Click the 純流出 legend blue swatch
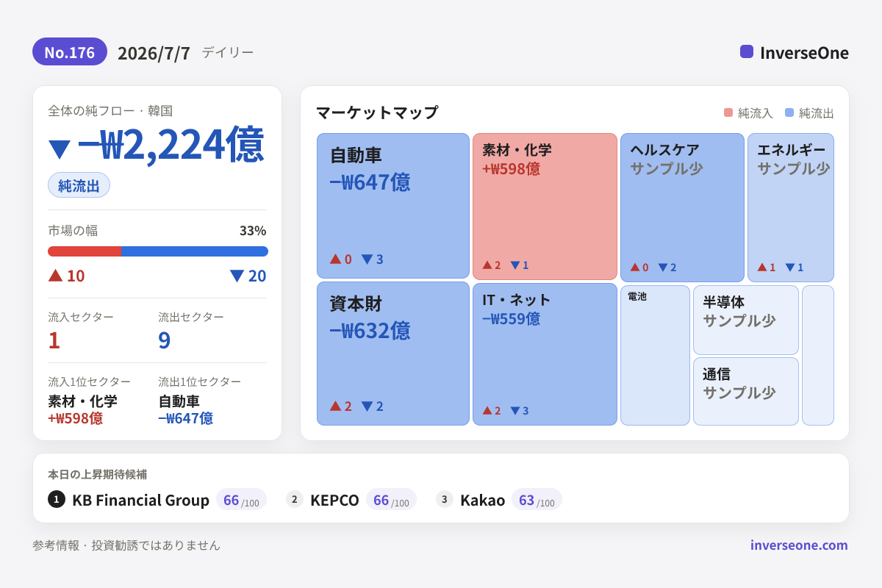The image size is (882, 588). (789, 112)
